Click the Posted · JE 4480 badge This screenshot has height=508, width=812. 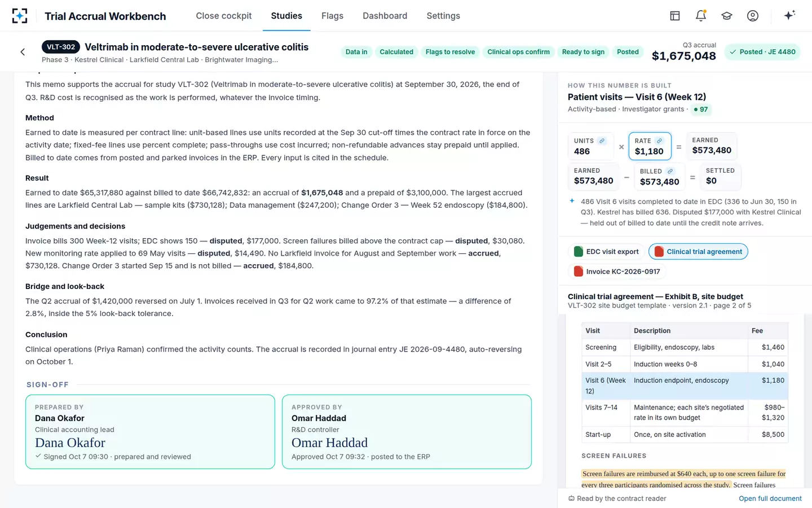tap(762, 52)
